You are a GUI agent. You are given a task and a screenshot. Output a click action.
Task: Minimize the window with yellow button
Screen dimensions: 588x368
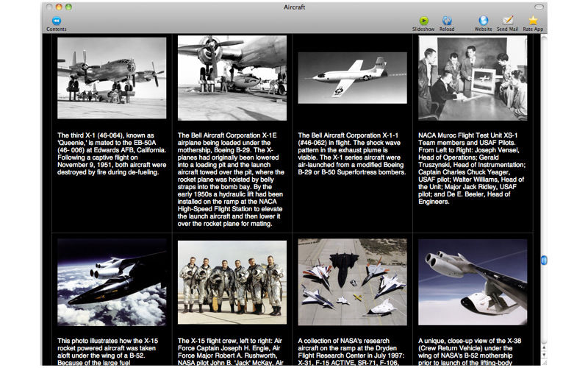coord(59,7)
